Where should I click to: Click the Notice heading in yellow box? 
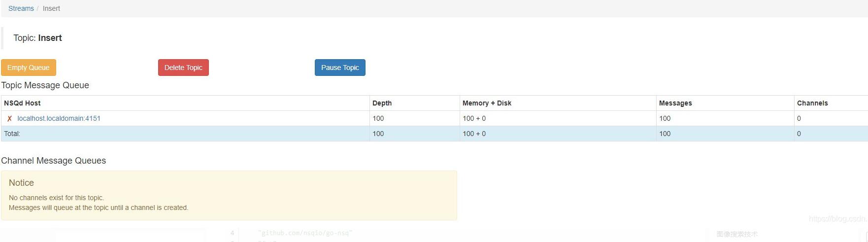21,183
